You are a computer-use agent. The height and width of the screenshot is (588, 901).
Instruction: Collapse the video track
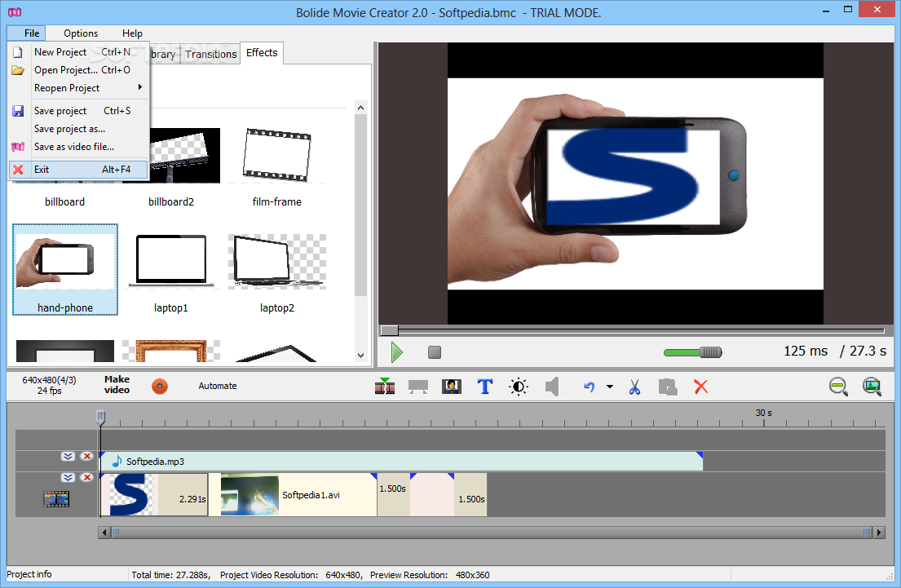68,477
